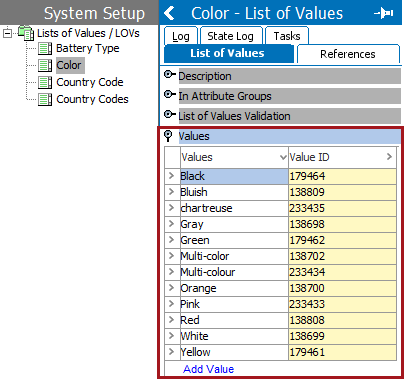Click the Country Code list icon
This screenshot has width=404, height=379.
[x=45, y=82]
